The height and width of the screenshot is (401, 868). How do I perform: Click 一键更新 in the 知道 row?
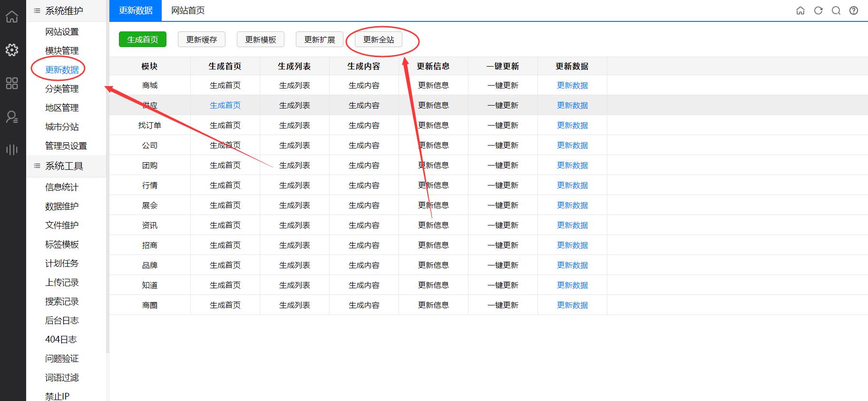click(x=503, y=285)
